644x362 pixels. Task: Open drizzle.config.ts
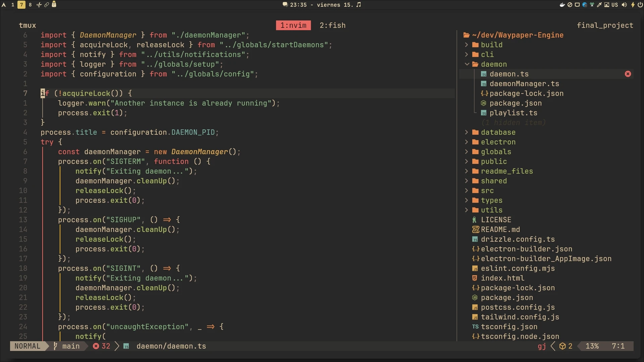click(x=518, y=239)
